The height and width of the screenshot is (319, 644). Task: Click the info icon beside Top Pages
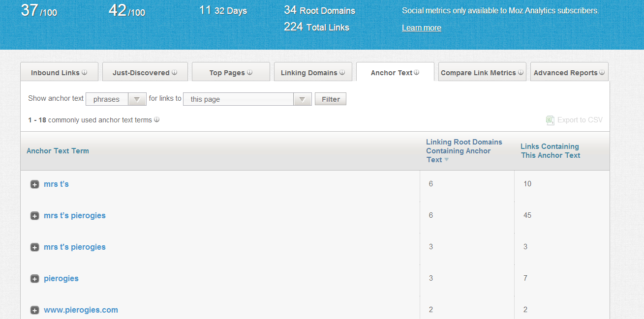click(249, 72)
